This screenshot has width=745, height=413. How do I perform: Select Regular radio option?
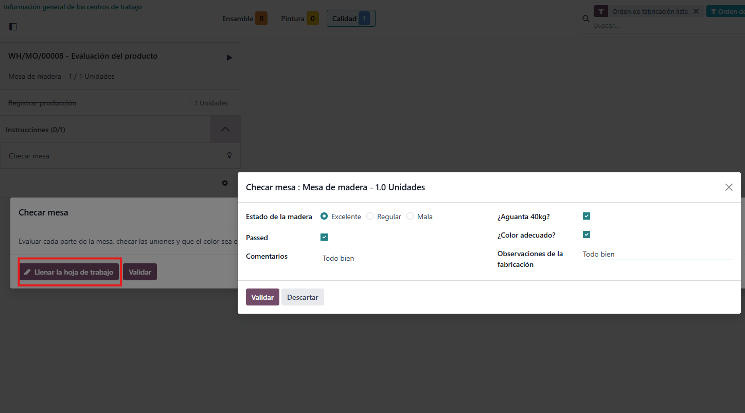point(370,216)
